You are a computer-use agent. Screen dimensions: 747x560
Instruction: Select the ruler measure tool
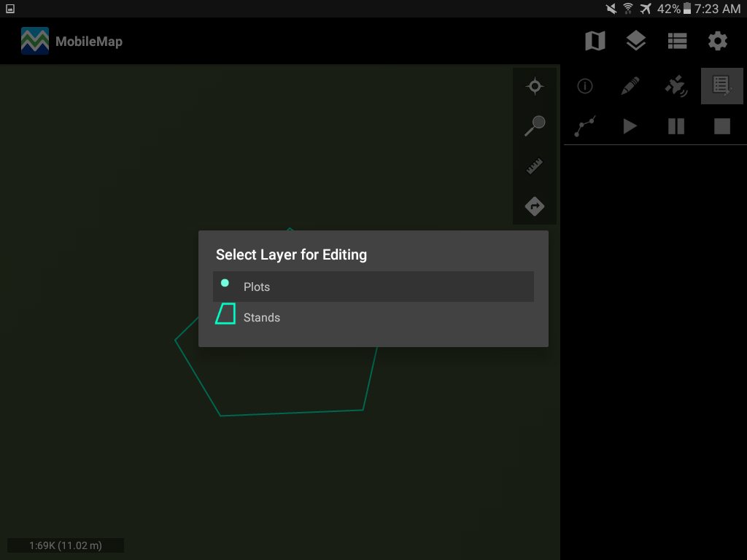tap(535, 167)
